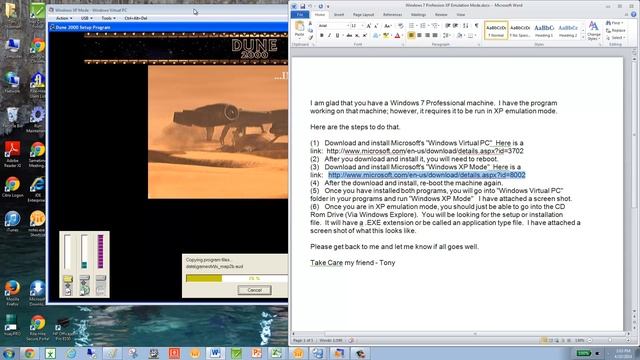Viewport: 640px width, 360px height.
Task: Open the Action menu in Windows Virtual PC
Action: point(63,18)
